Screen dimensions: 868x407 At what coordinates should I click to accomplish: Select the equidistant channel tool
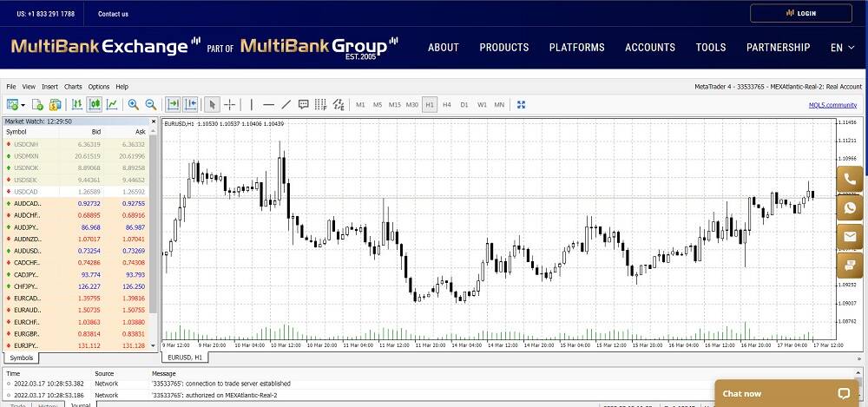tap(339, 104)
